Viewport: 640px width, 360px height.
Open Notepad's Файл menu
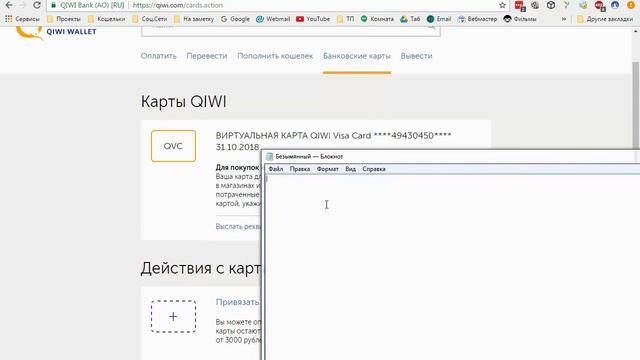(276, 169)
